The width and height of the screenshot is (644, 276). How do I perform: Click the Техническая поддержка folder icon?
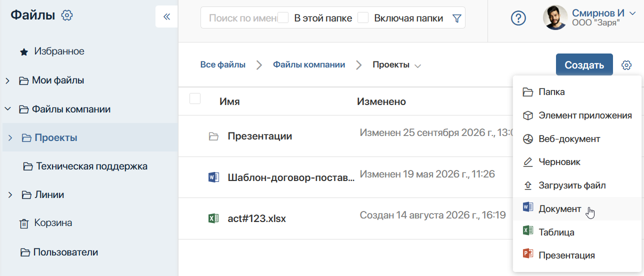tap(28, 166)
